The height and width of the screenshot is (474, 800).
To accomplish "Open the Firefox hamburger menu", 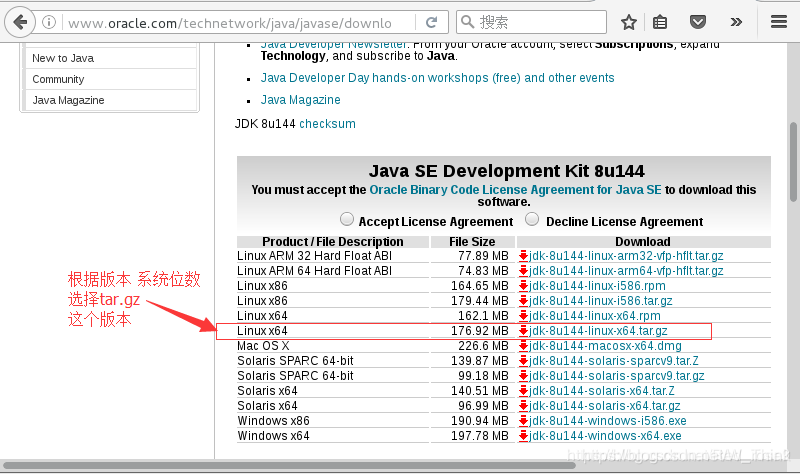I will (779, 22).
